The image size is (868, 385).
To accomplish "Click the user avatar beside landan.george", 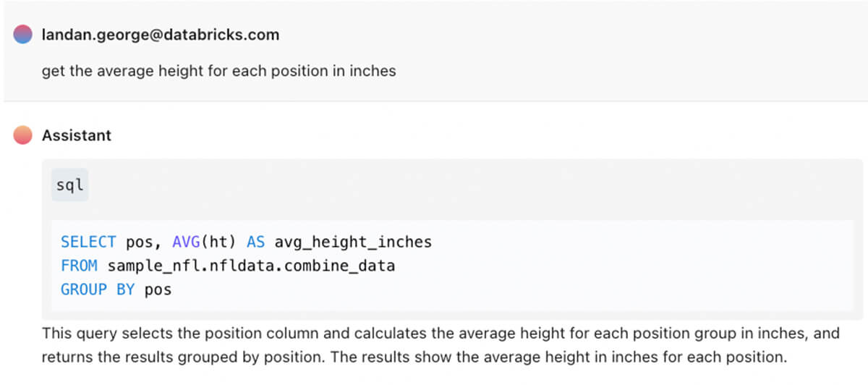I will click(x=22, y=34).
